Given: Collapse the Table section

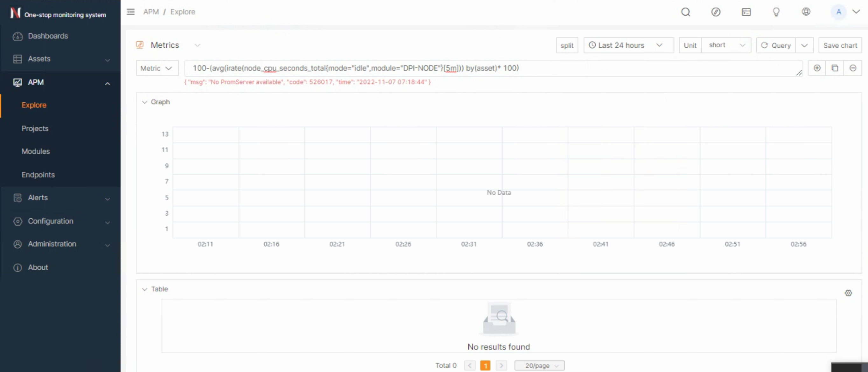Looking at the screenshot, I should click(x=144, y=289).
